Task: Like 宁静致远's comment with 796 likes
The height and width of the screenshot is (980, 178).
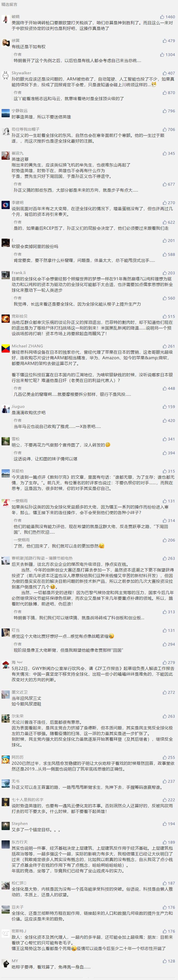Action: point(169,111)
